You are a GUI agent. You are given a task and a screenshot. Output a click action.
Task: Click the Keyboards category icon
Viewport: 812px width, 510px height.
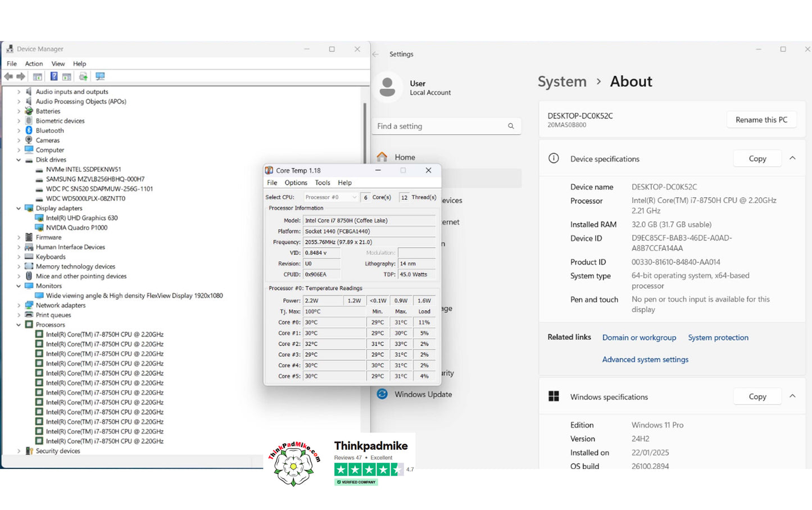[29, 257]
